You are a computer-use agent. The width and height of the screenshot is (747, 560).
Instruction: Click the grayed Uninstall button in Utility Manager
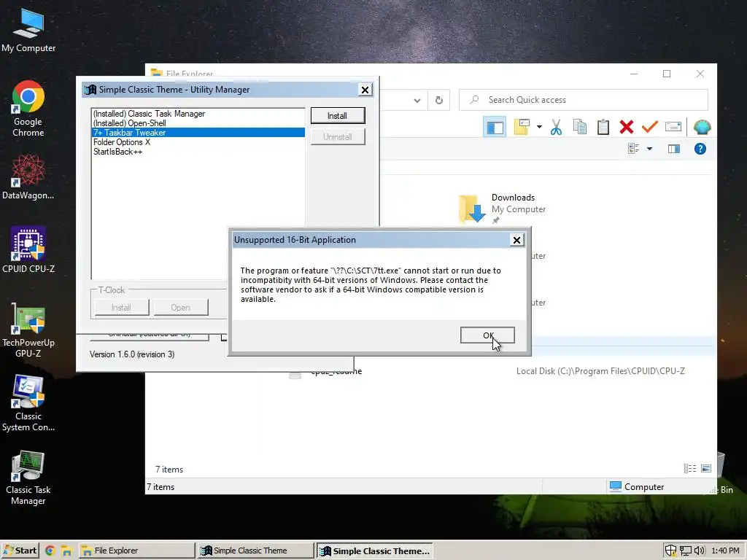click(x=338, y=137)
